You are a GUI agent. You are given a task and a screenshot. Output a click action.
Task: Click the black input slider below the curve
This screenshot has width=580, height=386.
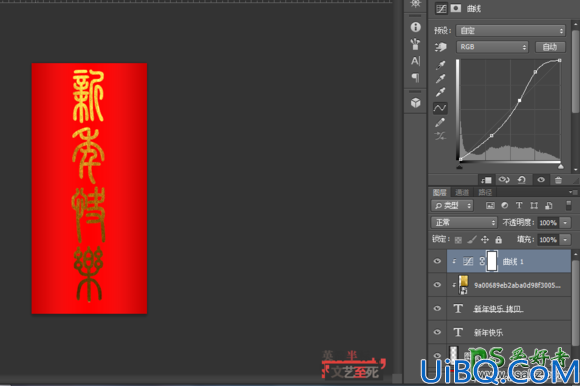click(x=459, y=167)
